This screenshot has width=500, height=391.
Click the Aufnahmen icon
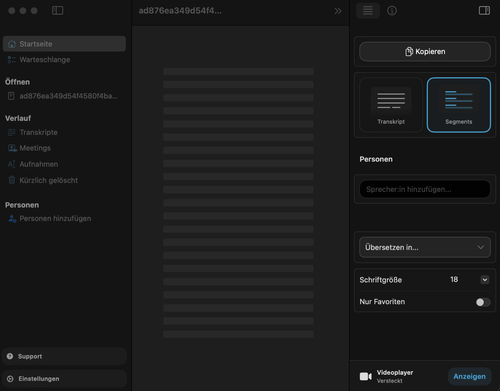pos(12,164)
